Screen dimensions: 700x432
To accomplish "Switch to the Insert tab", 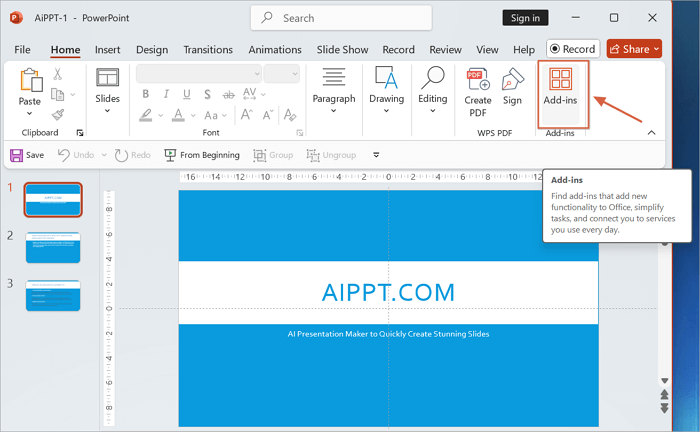I will coord(107,50).
